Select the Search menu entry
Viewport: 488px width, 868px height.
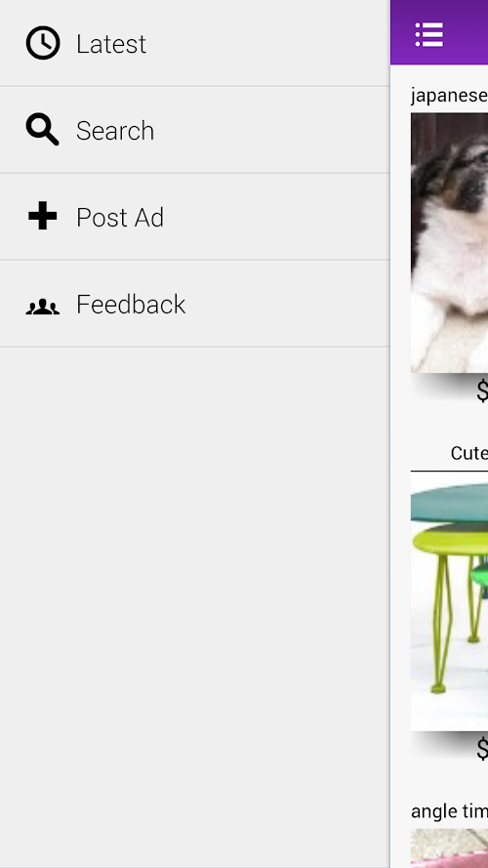(195, 130)
